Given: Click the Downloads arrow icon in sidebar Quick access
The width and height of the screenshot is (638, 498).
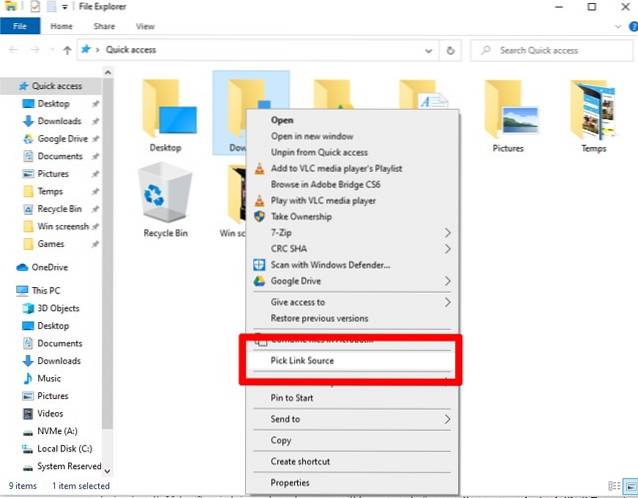Looking at the screenshot, I should point(28,121).
